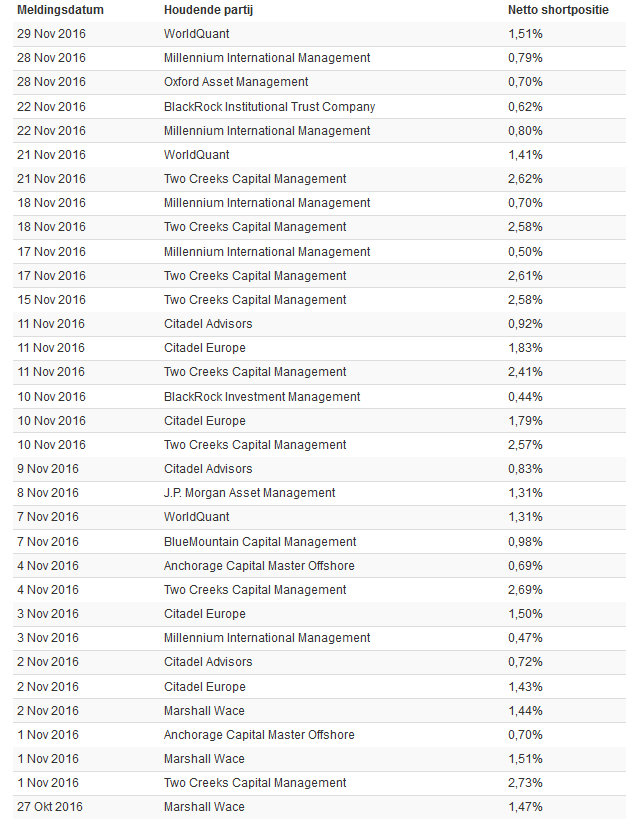Click the 0,69% value
Viewport: 626px width, 819px height.
[x=525, y=566]
